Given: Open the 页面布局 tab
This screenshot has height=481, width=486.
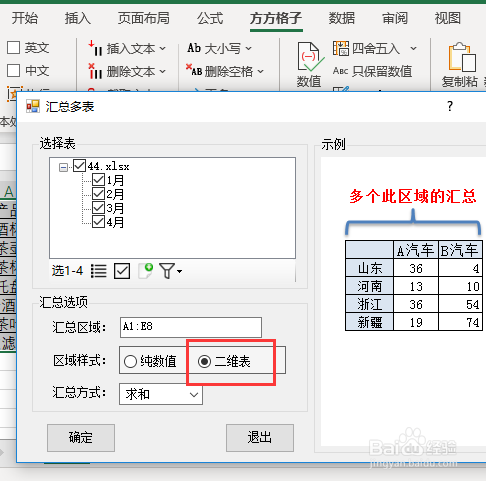Looking at the screenshot, I should click(143, 18).
